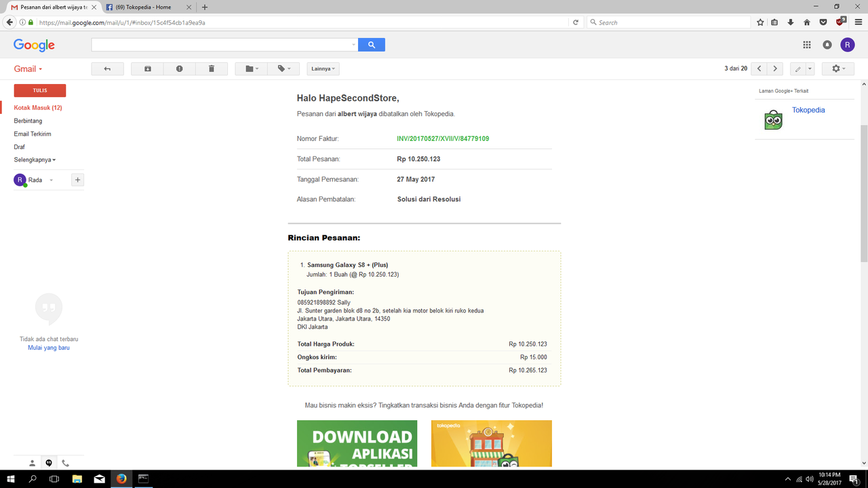868x488 pixels.
Task: Click the green Download Aplikasi banner
Action: [357, 443]
